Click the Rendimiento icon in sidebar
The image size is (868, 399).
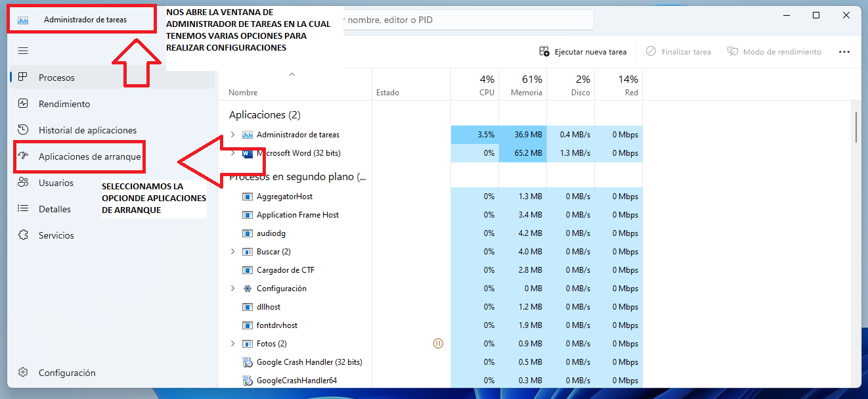pos(23,104)
